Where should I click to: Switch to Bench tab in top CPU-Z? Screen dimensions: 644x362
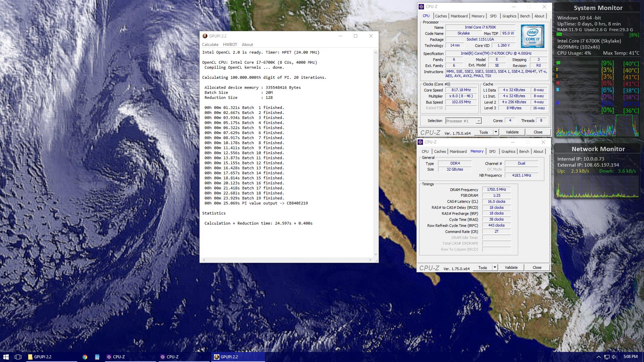click(525, 16)
